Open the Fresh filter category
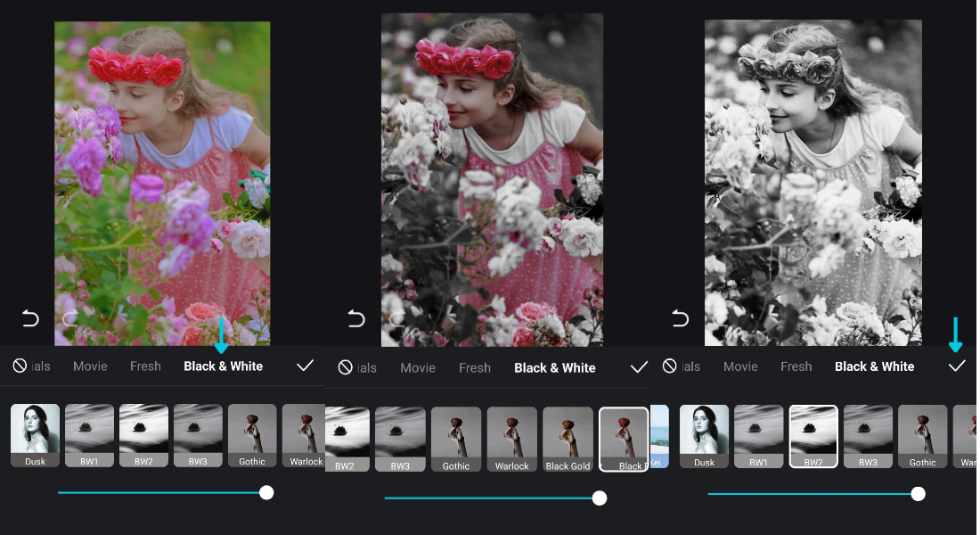 pyautogui.click(x=145, y=366)
